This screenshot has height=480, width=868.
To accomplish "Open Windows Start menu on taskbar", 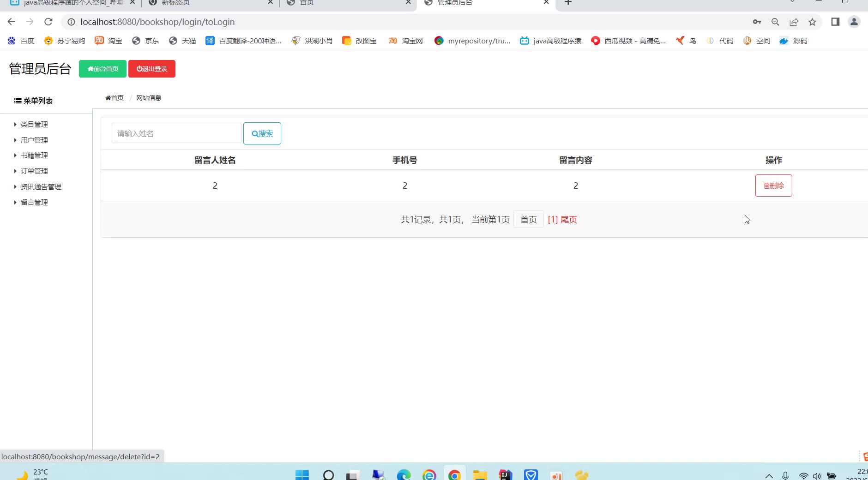I will pyautogui.click(x=302, y=475).
